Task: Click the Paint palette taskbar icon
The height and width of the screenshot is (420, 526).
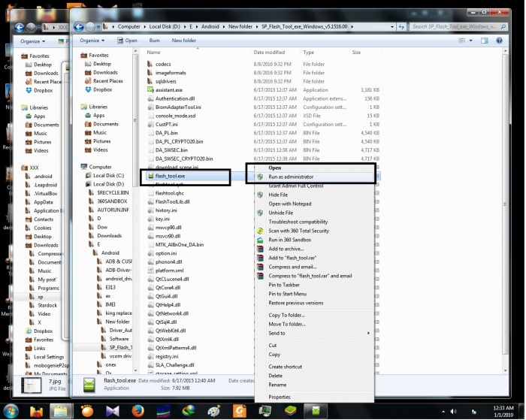Action: (213, 411)
